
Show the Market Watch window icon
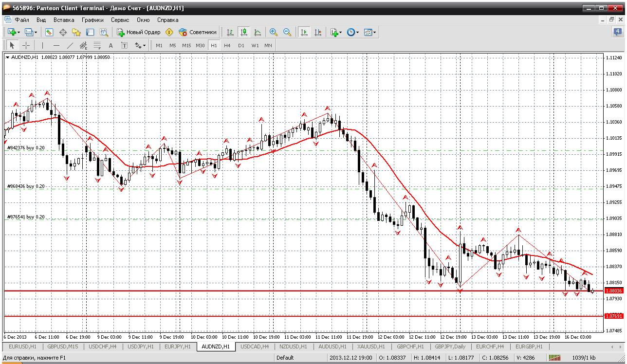(49, 32)
